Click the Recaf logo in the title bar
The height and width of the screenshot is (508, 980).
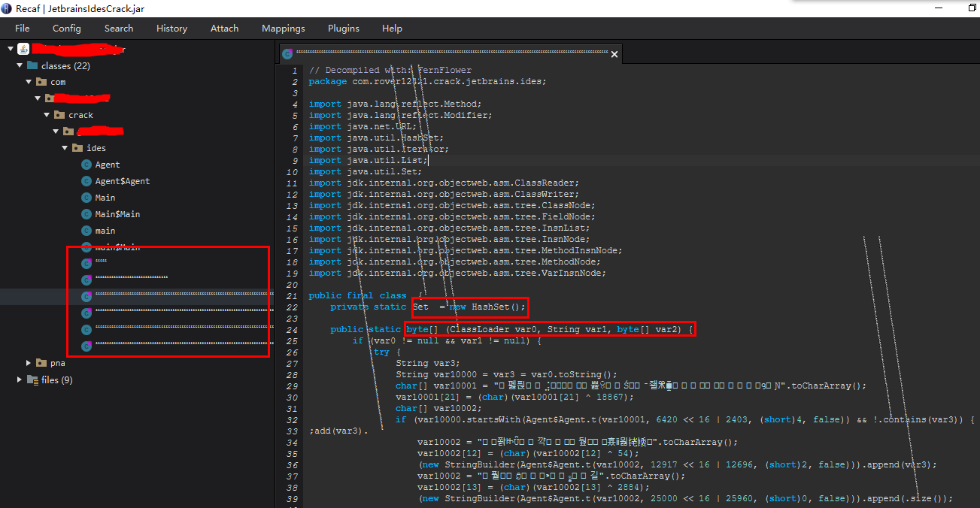coord(8,8)
